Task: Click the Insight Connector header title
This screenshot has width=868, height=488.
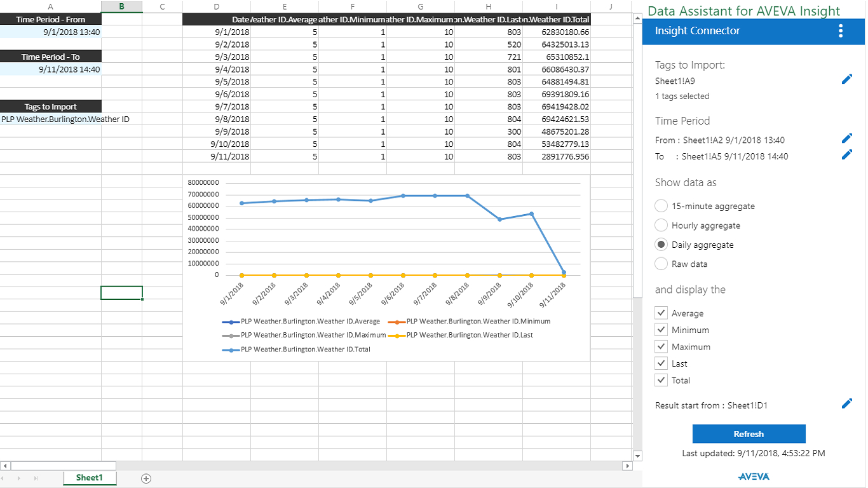Action: (x=697, y=30)
